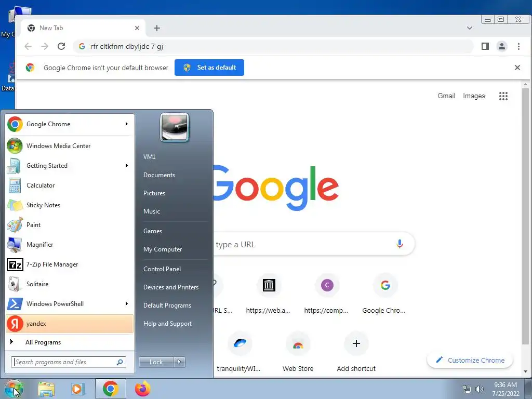
Task: Open the Gmail link
Action: point(446,96)
